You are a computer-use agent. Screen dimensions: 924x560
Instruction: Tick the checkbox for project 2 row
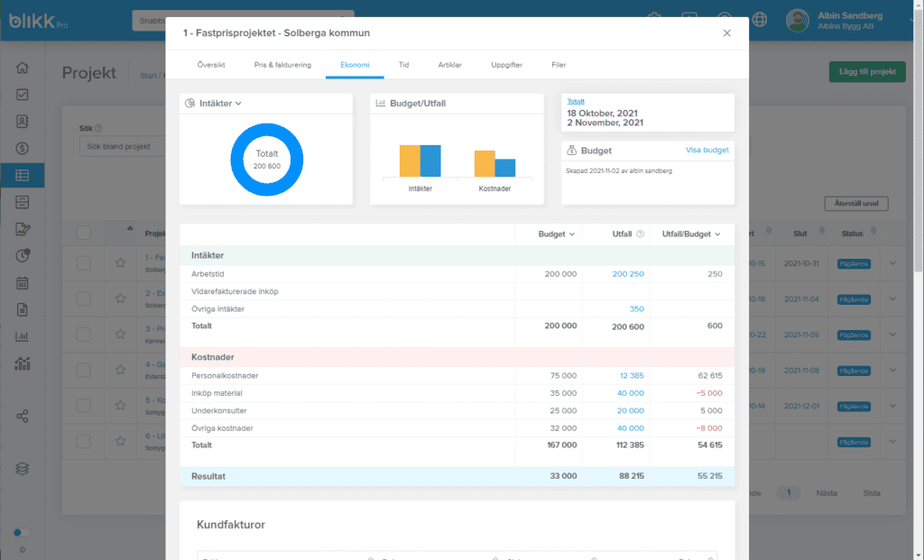83,298
